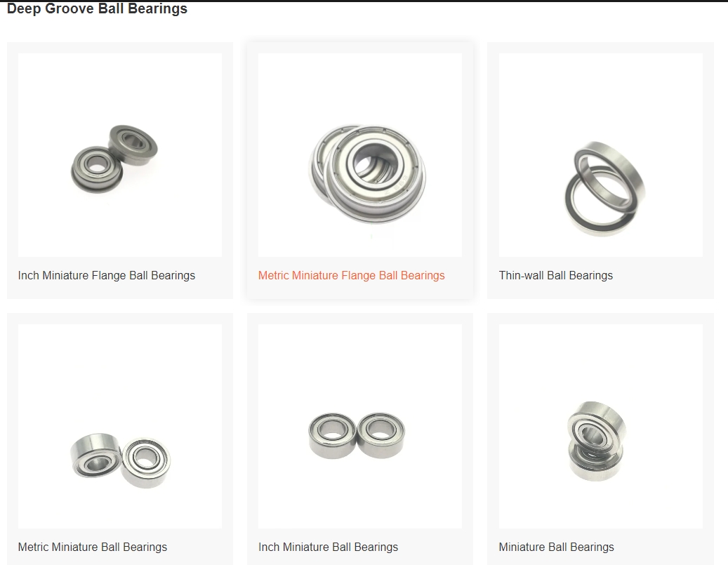This screenshot has width=728, height=565.
Task: Select the Miniature Ball Bearings card
Action: click(600, 439)
